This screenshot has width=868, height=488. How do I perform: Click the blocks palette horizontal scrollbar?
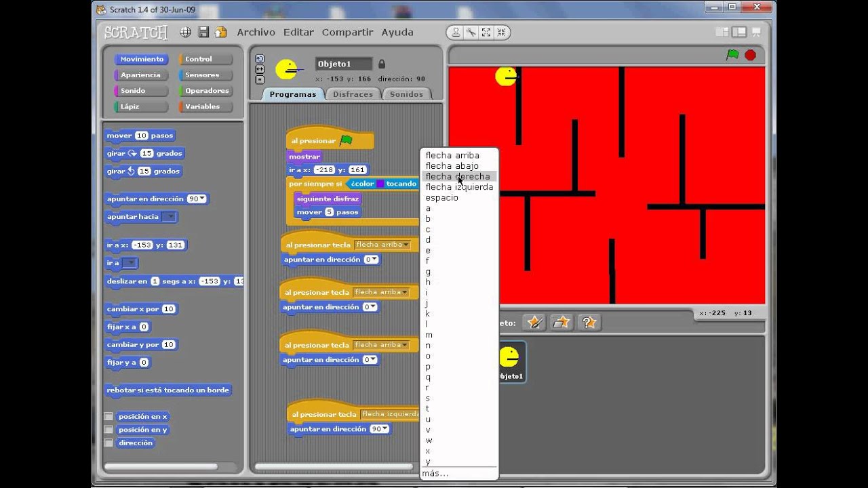[x=160, y=466]
